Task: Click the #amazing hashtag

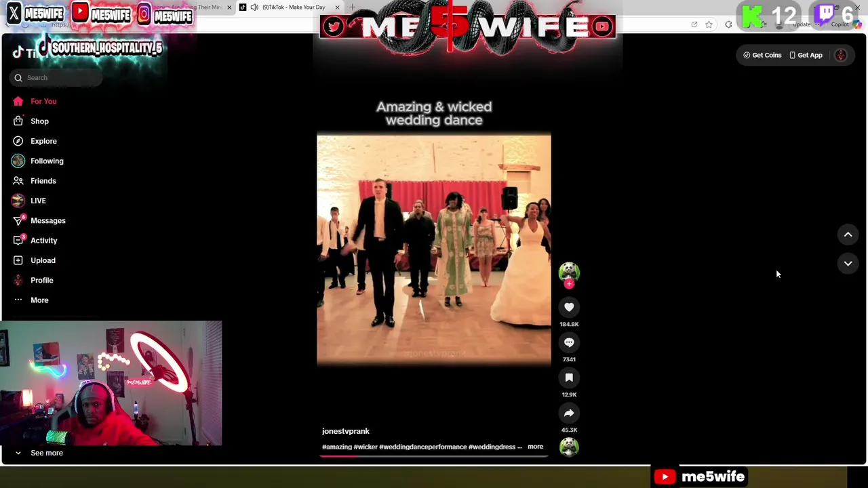Action: [337, 447]
